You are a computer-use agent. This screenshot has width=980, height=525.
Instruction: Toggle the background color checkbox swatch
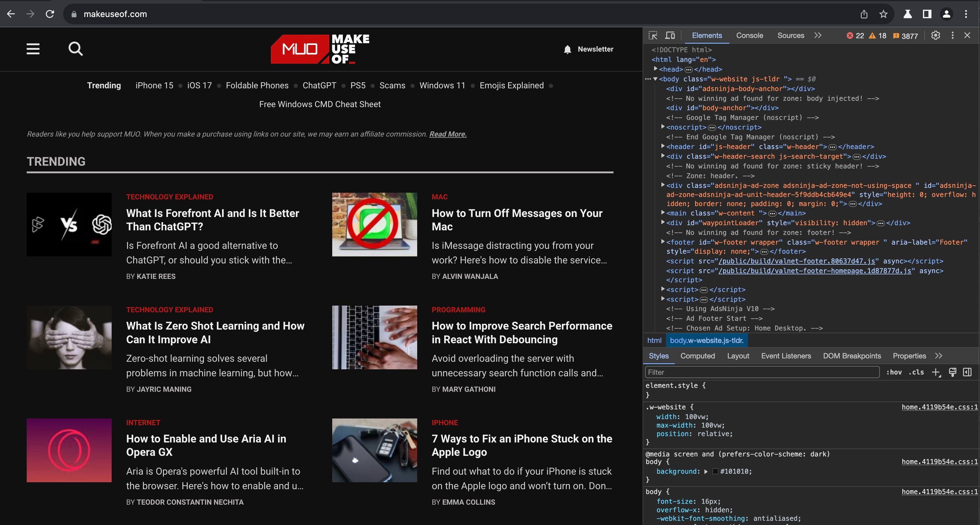(x=716, y=471)
